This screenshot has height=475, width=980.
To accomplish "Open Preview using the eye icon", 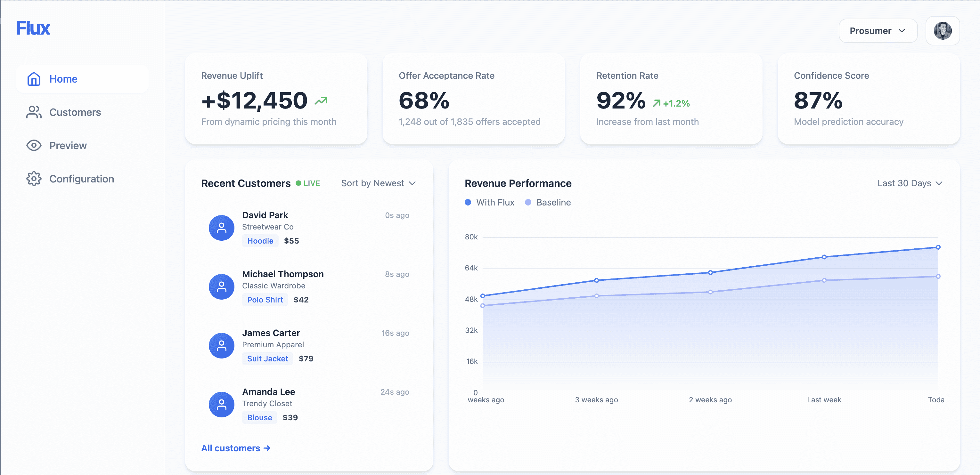I will coord(34,145).
